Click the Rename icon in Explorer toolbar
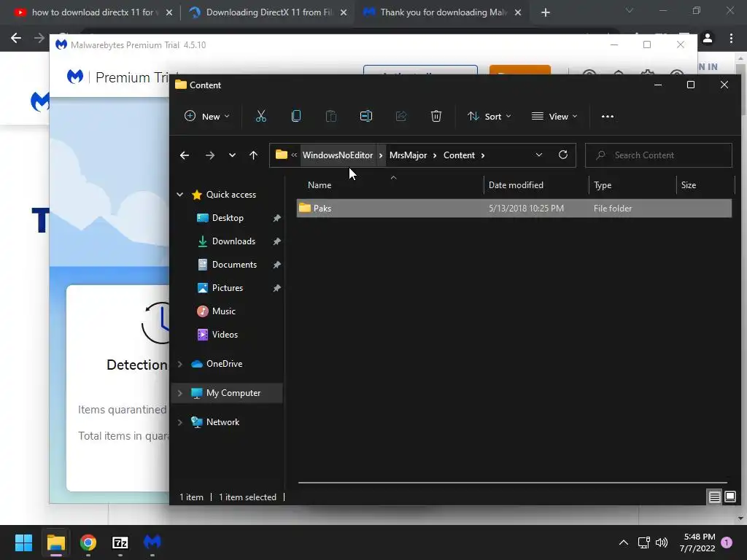The image size is (747, 560). pos(366,116)
